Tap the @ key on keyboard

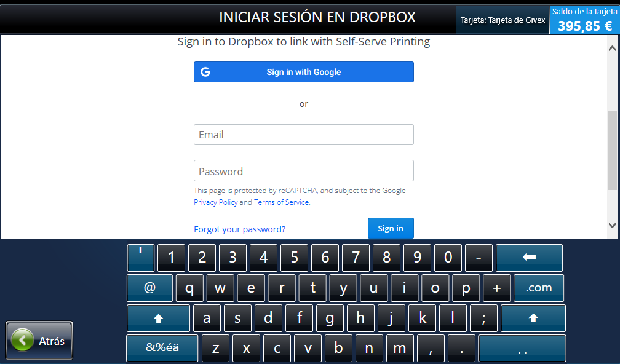point(149,288)
